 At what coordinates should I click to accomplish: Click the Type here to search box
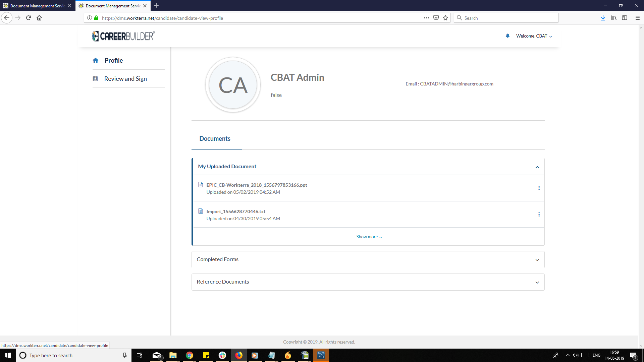click(x=74, y=355)
